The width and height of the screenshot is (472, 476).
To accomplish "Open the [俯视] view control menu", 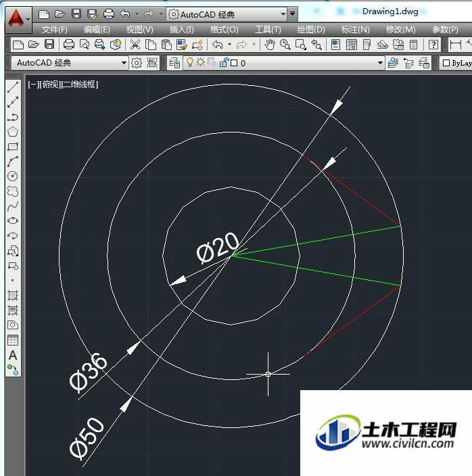I will click(51, 85).
